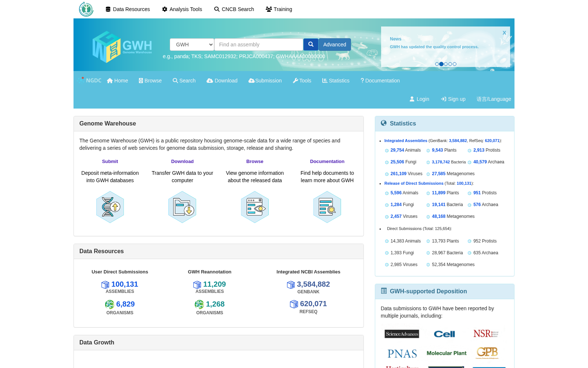Click the Find an assembly input
This screenshot has width=588, height=368.
point(259,45)
